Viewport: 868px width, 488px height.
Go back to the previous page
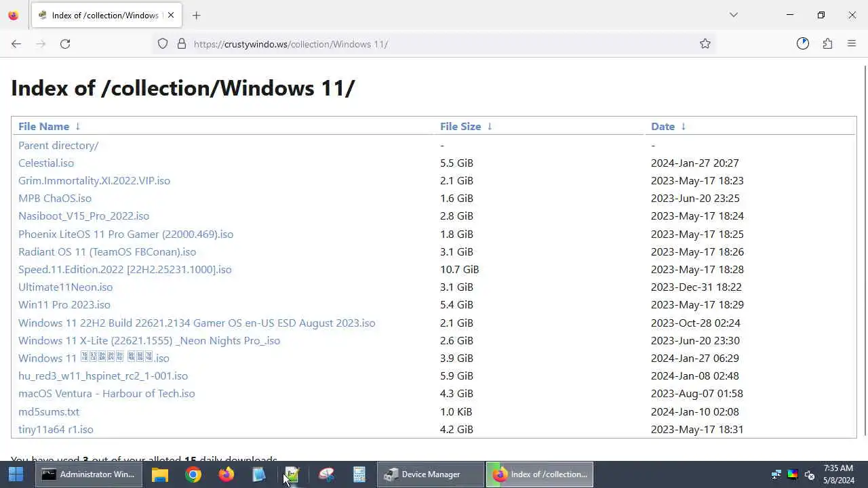click(16, 44)
